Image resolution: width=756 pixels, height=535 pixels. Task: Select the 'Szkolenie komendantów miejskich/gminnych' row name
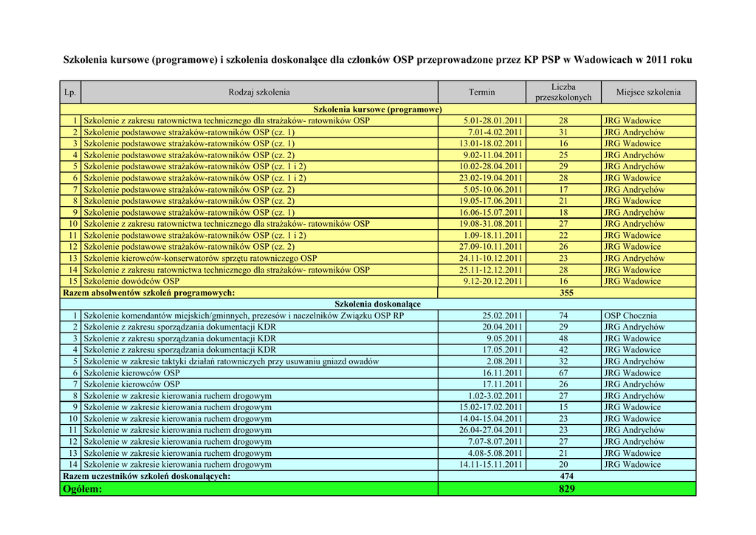click(244, 316)
